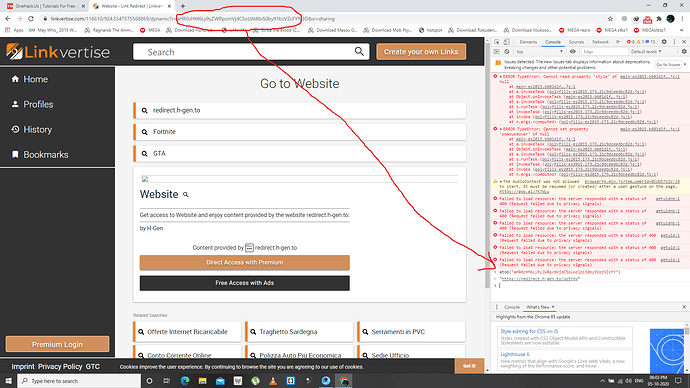
Task: Toggle the device toolbar in DevTools
Action: coord(506,42)
